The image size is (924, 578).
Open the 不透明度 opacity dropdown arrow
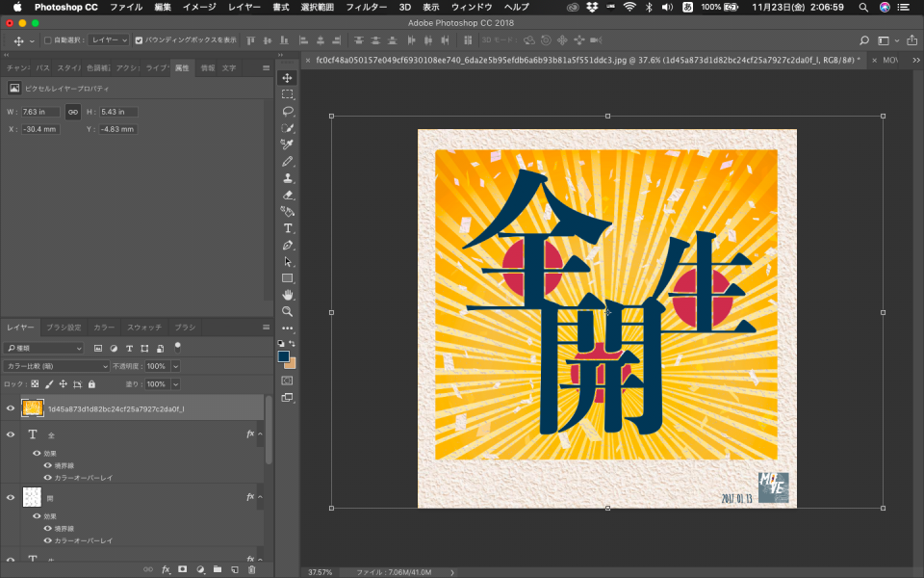tap(175, 366)
